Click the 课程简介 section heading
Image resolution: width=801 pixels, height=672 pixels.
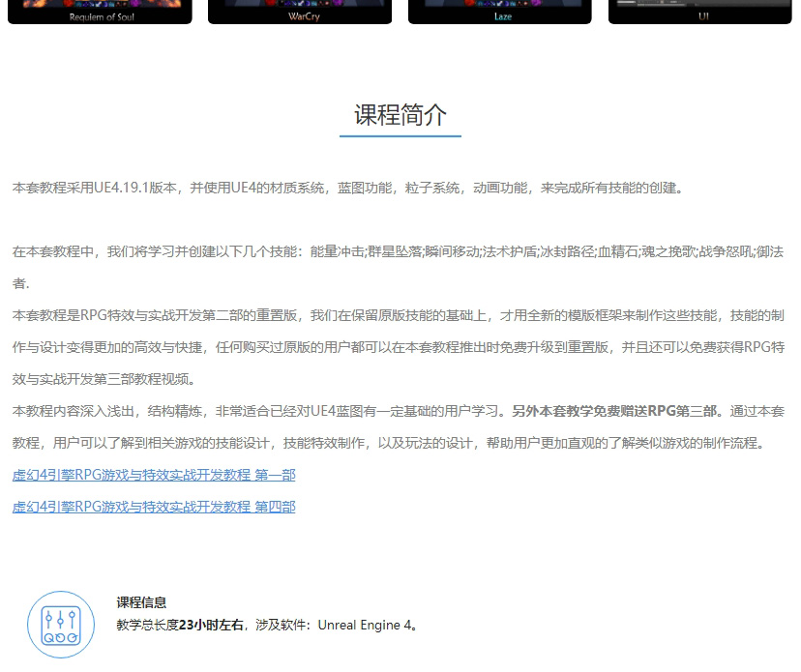(x=400, y=115)
